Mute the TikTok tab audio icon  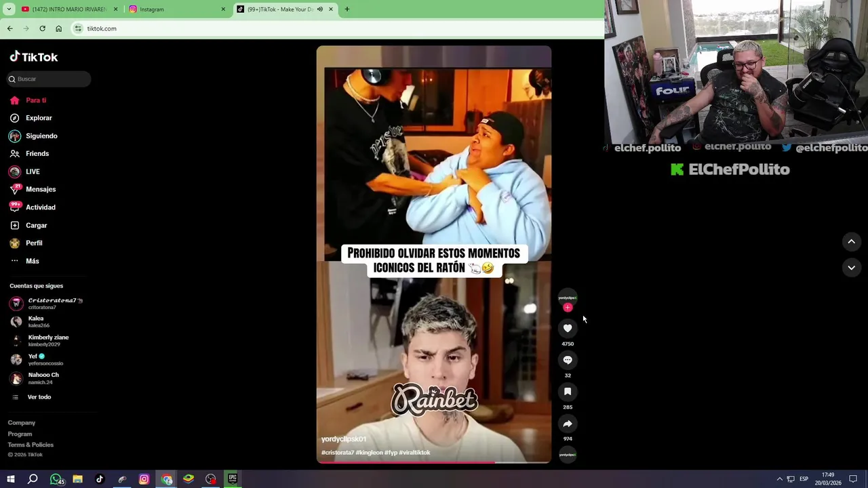[x=320, y=9]
